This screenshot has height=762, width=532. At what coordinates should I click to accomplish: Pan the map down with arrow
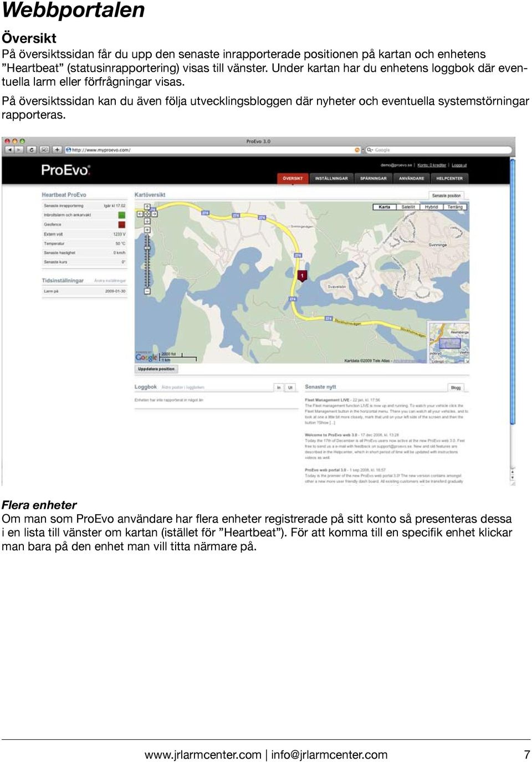[147, 221]
